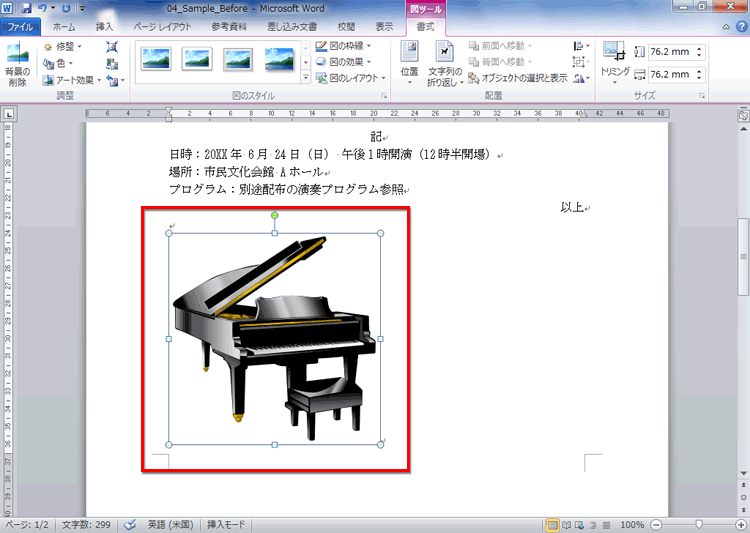Viewport: 750px width, 533px height.
Task: Click the Select Browse Object circle button
Action: tap(743, 498)
